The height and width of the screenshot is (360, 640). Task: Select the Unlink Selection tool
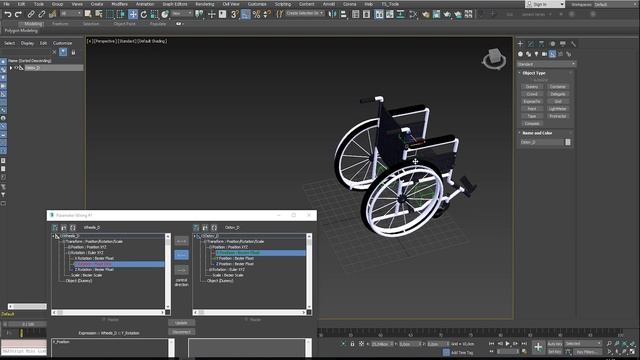(x=42, y=14)
